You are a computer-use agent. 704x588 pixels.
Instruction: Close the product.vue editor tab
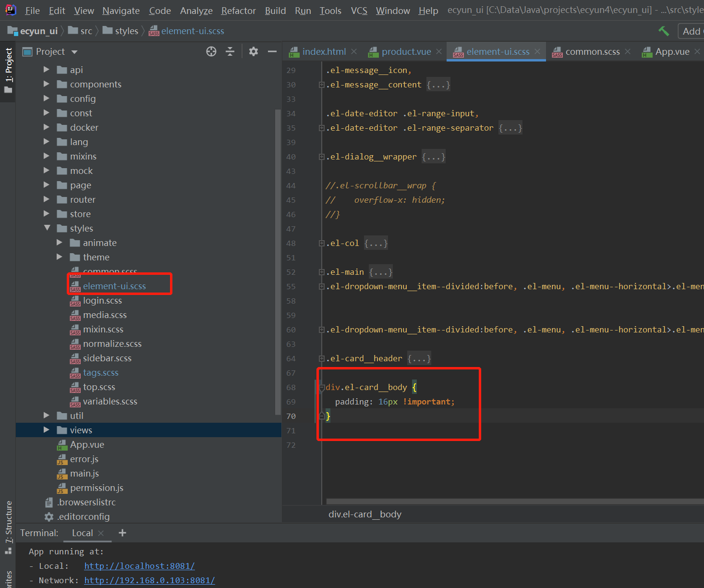439,51
